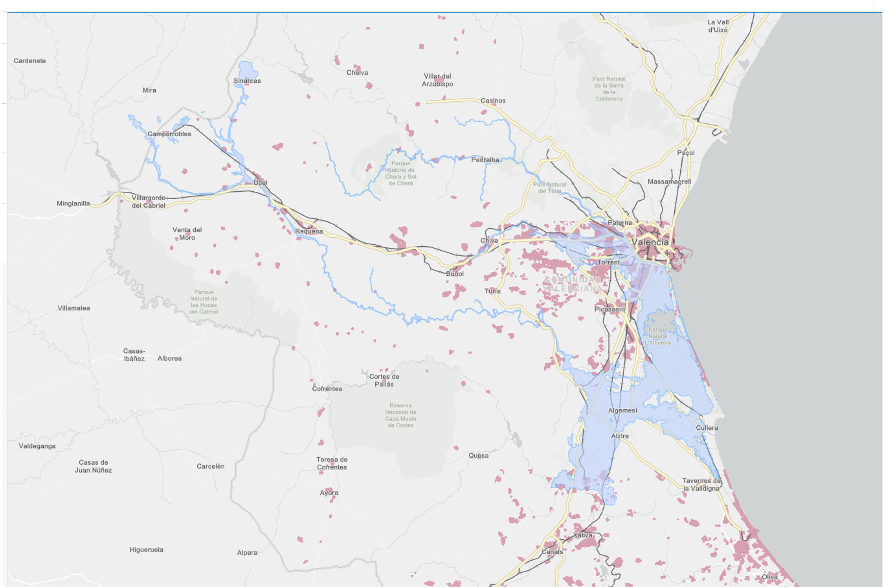Select the Minglanilla label

pyautogui.click(x=73, y=203)
